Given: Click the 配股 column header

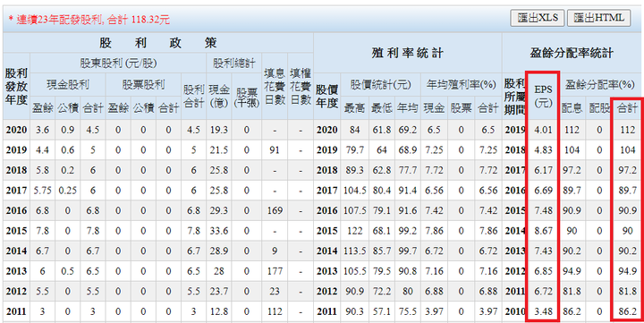Looking at the screenshot, I should coord(599,108).
